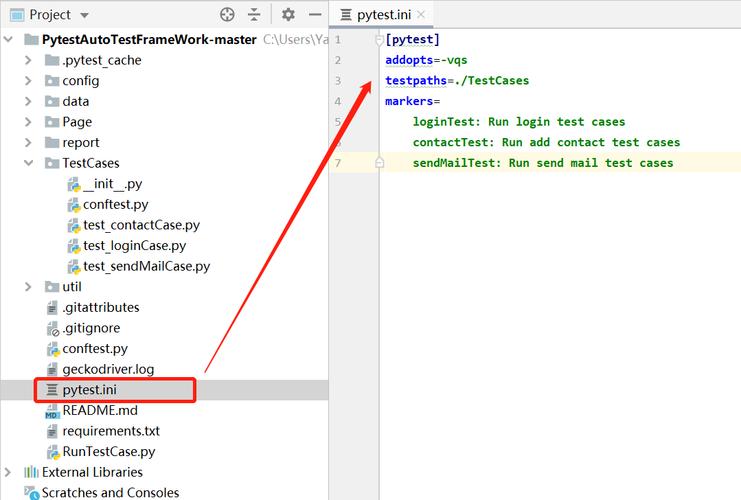Close the pytest.ini editor tab
The height and width of the screenshot is (500, 741).
[421, 15]
